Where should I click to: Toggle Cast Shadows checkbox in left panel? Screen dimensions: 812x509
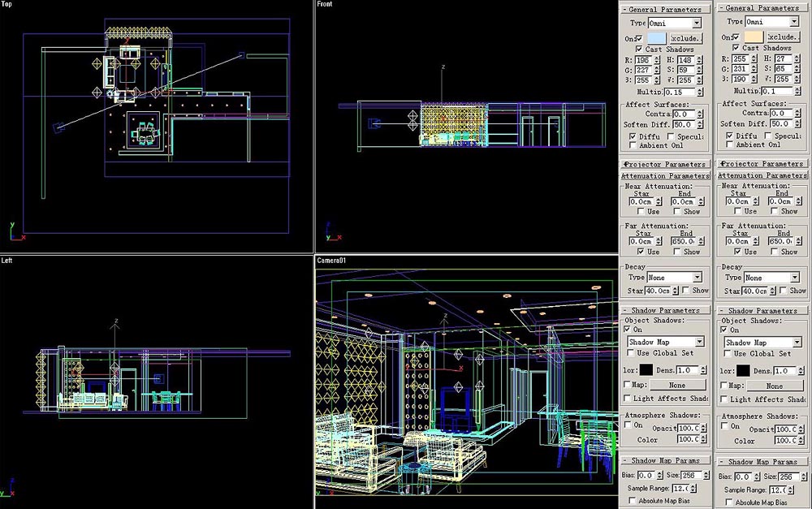(639, 50)
